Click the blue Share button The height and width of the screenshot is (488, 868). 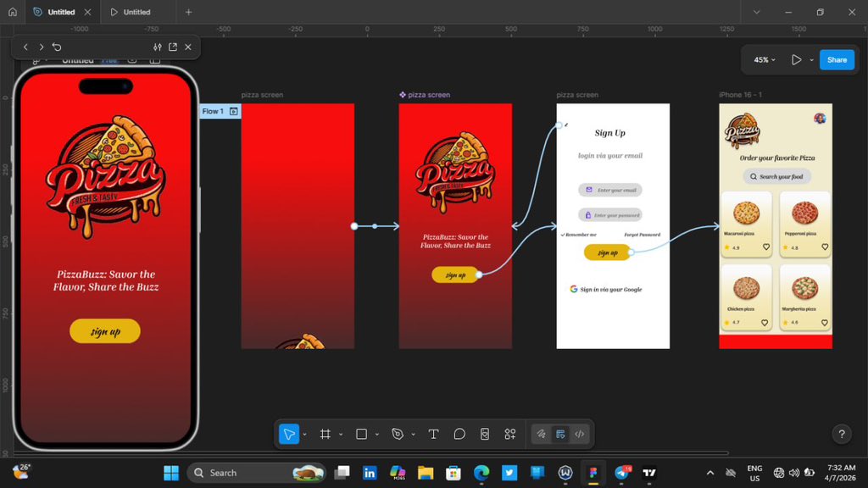pyautogui.click(x=837, y=60)
